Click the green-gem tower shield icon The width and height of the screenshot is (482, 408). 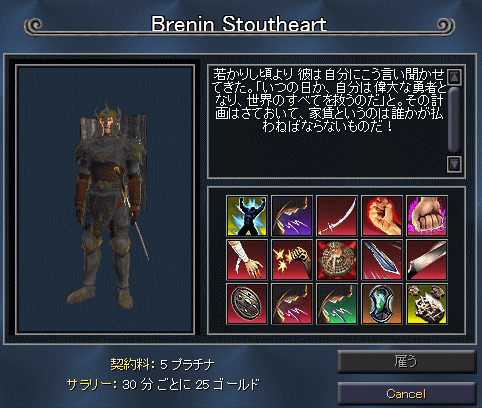click(x=382, y=304)
